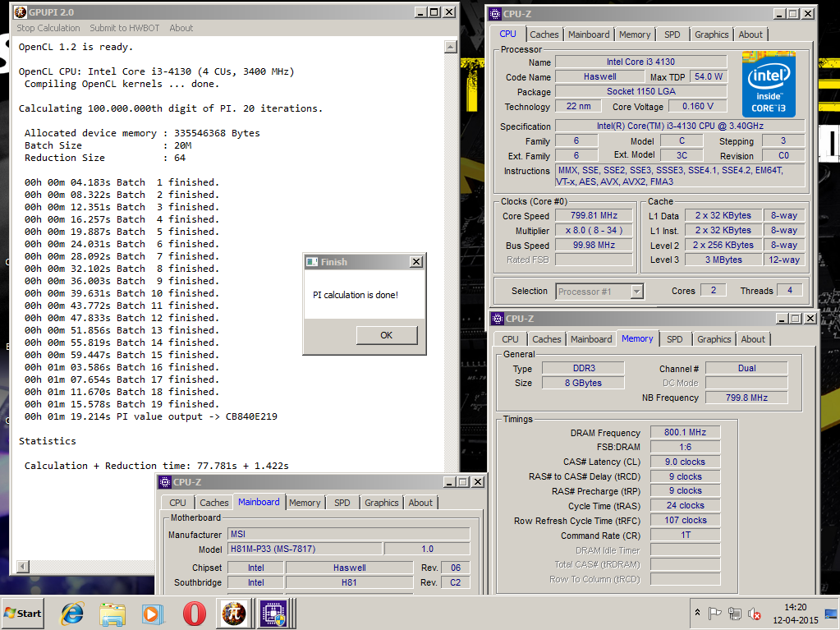840x630 pixels.
Task: Open Internet Explorer from the taskbar
Action: coord(73,614)
